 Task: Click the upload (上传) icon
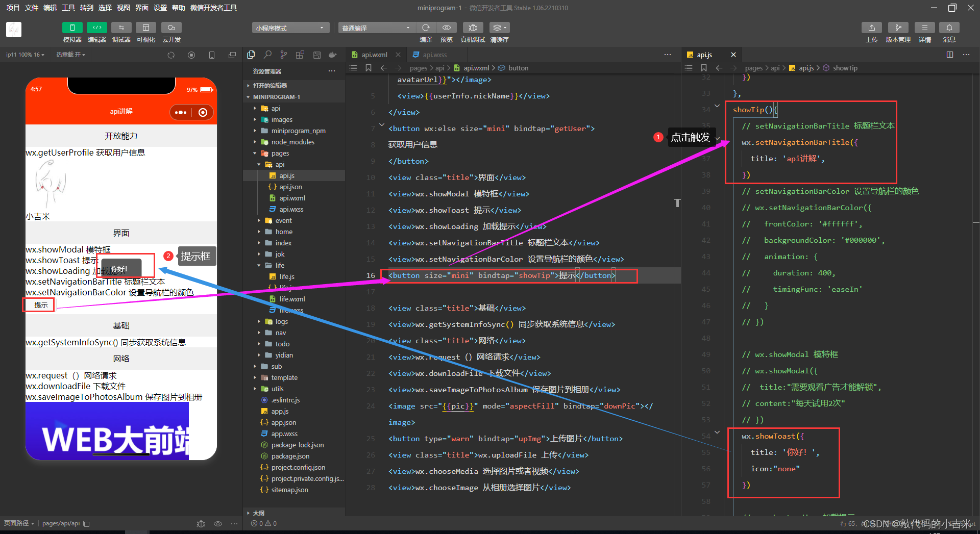(872, 28)
